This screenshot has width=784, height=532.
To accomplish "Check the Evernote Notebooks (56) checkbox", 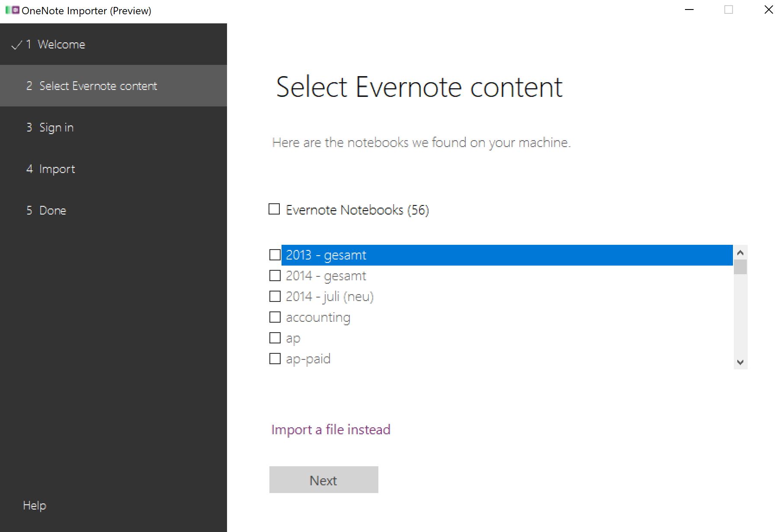I will tap(274, 209).
